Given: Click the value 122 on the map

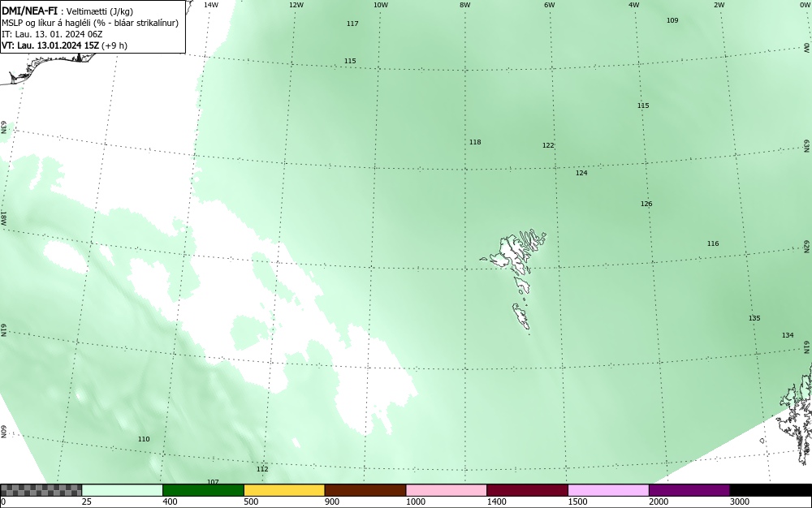Looking at the screenshot, I should pos(548,146).
